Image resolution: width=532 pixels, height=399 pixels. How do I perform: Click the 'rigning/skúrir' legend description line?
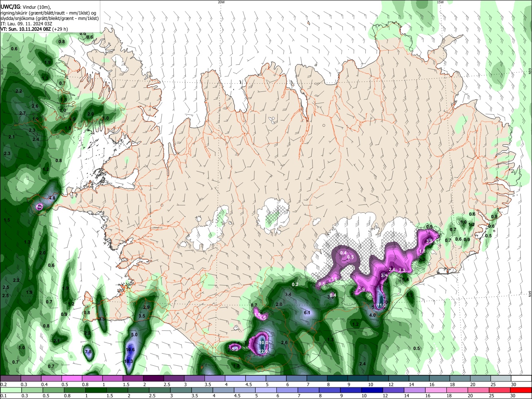click(x=49, y=12)
